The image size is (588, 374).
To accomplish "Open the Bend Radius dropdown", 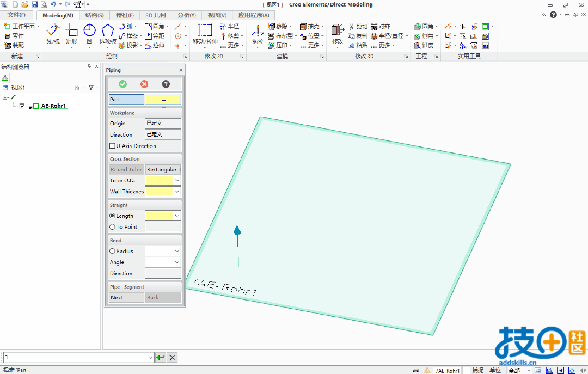I will click(177, 251).
